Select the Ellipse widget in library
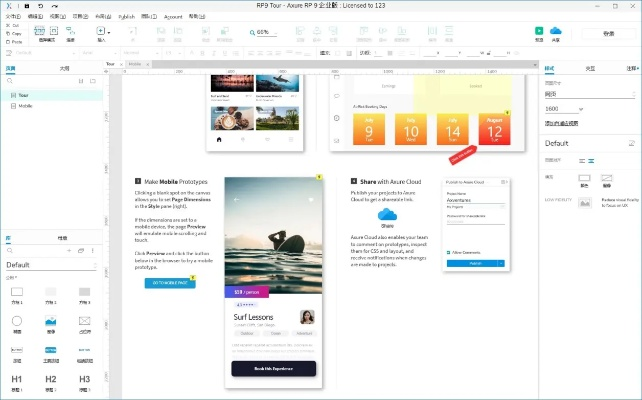 click(17, 322)
